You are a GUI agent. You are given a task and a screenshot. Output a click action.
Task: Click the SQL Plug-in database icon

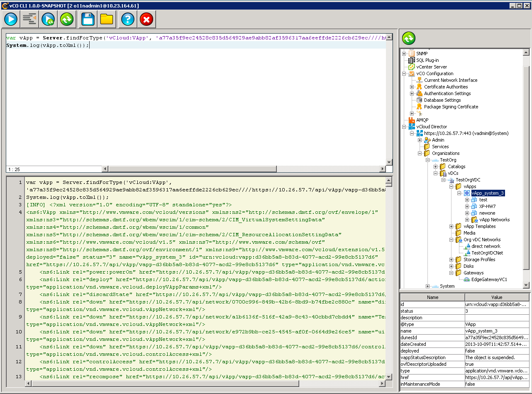tap(412, 60)
